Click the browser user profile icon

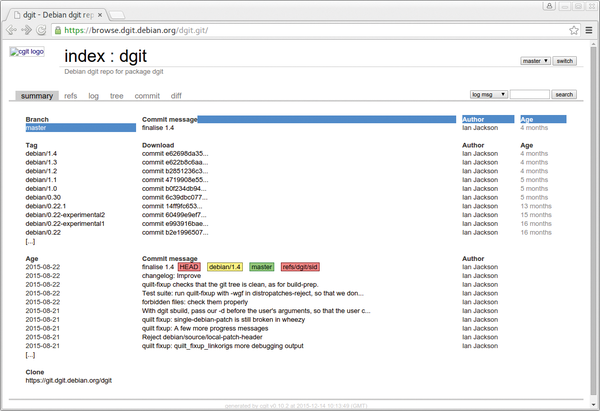pos(549,6)
